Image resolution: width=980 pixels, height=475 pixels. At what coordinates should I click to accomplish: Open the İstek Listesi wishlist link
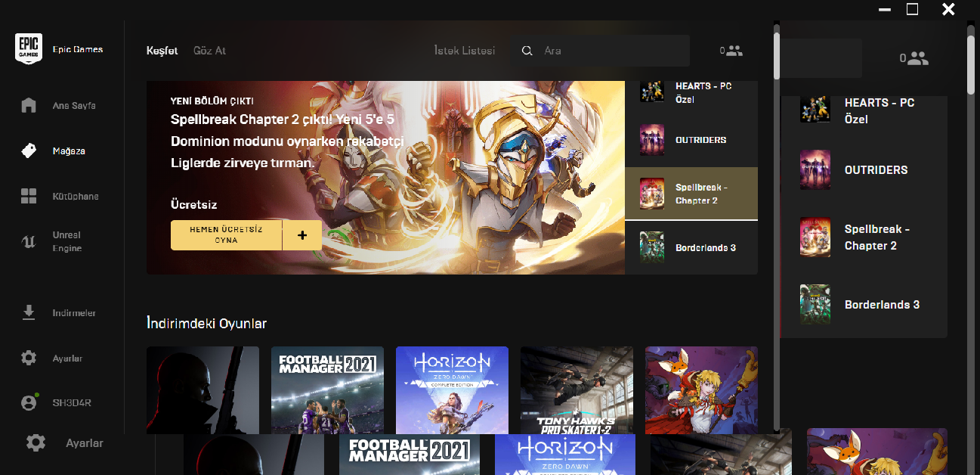pyautogui.click(x=464, y=51)
